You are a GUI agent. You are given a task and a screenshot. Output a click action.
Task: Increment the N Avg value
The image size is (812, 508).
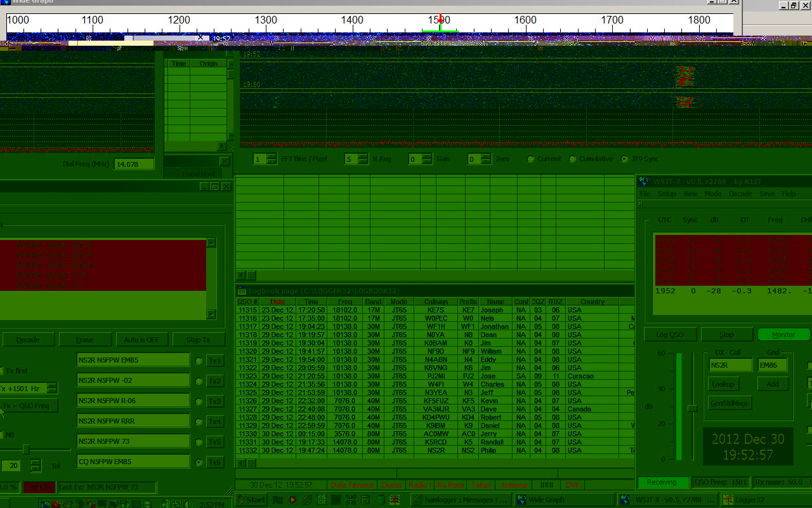pyautogui.click(x=362, y=156)
